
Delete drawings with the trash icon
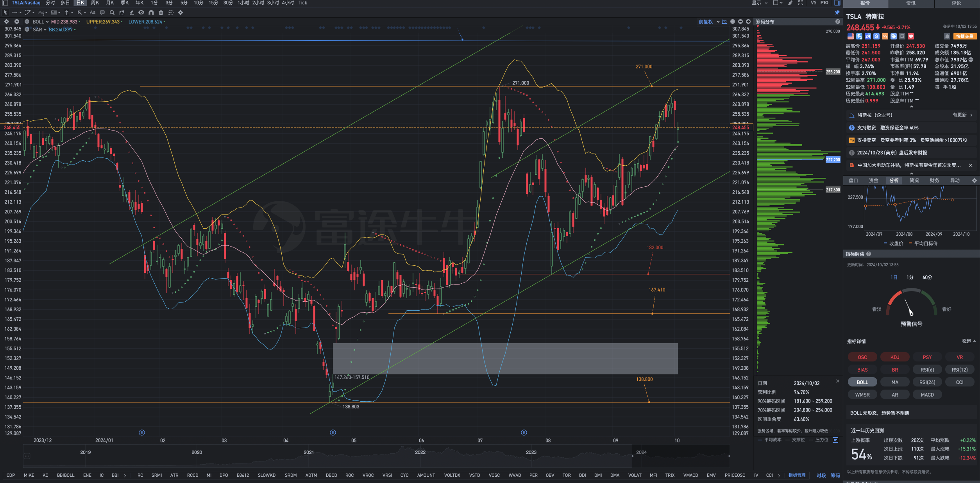161,13
